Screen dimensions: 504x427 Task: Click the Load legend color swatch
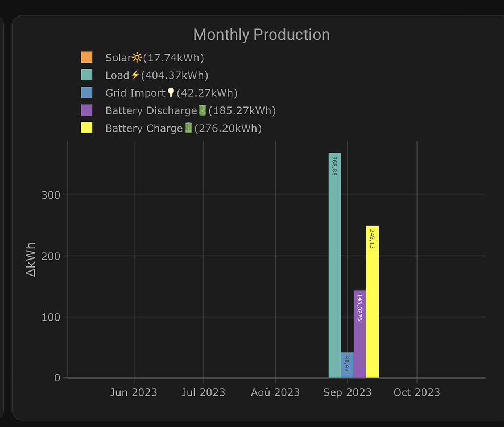[x=86, y=75]
